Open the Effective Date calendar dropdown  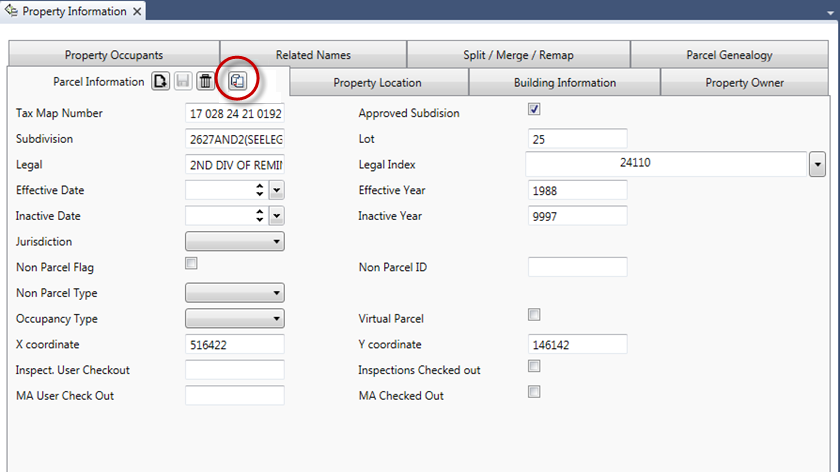click(x=277, y=189)
